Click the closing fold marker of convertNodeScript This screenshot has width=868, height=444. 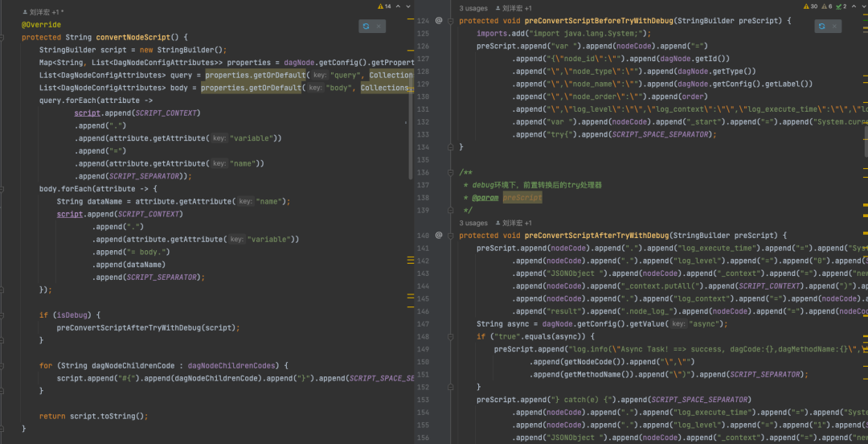click(2, 429)
